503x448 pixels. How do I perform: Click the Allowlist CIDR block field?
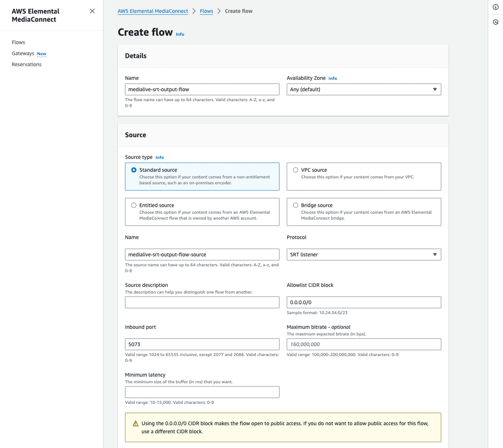364,302
